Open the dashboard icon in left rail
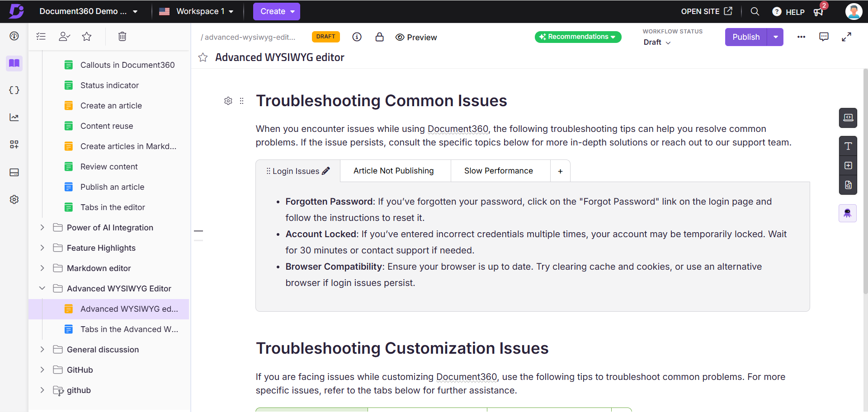The height and width of the screenshot is (412, 868). [14, 36]
